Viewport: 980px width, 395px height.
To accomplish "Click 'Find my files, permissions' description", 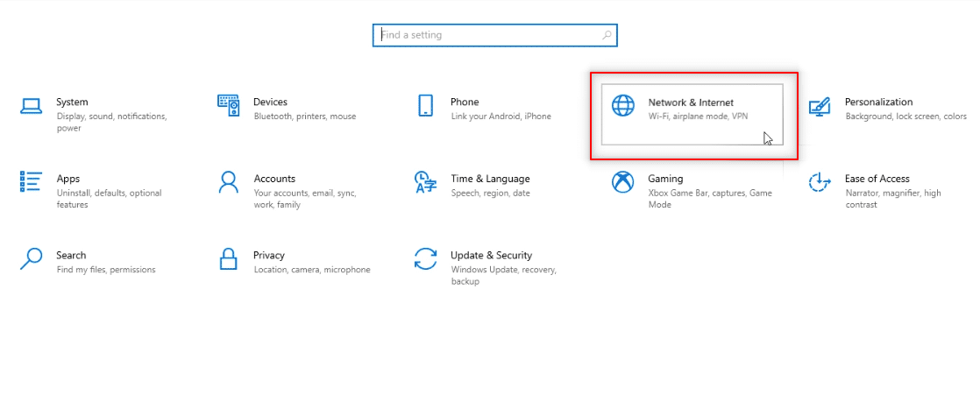I will pos(106,270).
